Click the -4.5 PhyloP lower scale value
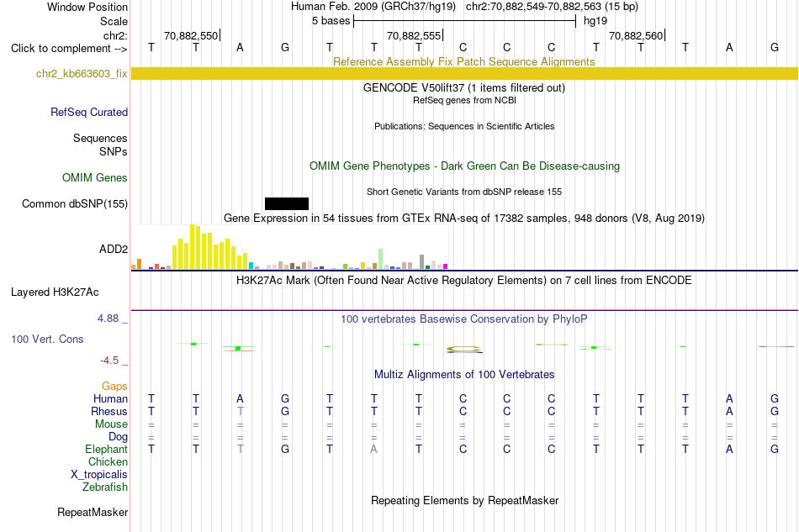The width and height of the screenshot is (799, 532). (x=109, y=361)
